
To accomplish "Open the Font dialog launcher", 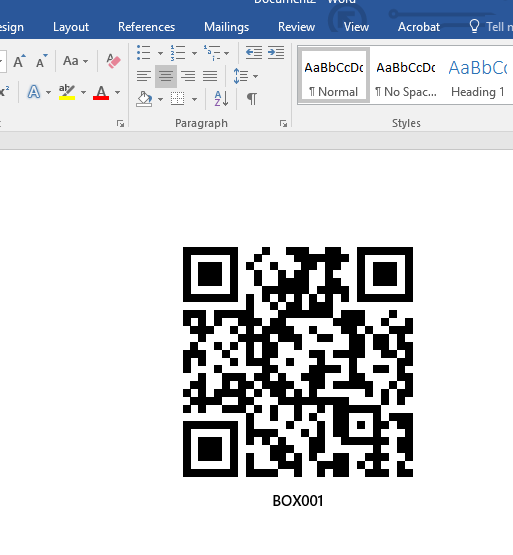I will coord(120,124).
